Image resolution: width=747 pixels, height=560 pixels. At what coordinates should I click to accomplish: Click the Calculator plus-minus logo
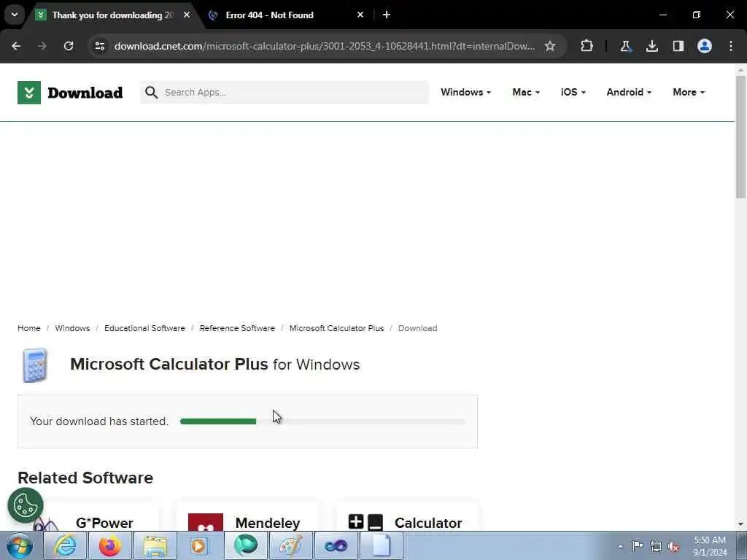[365, 522]
